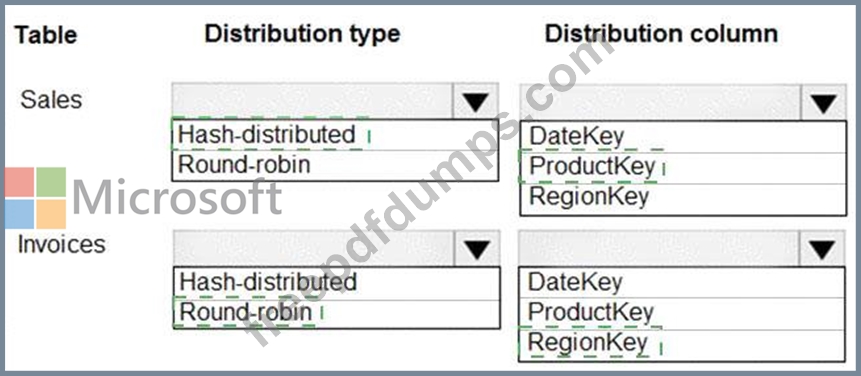Expand Invoices distribution column dropdown arrow
This screenshot has height=376, width=861.
pyautogui.click(x=823, y=250)
